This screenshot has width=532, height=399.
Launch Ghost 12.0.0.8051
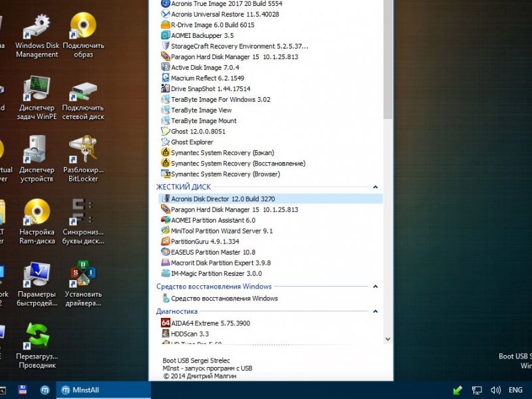coord(193,131)
